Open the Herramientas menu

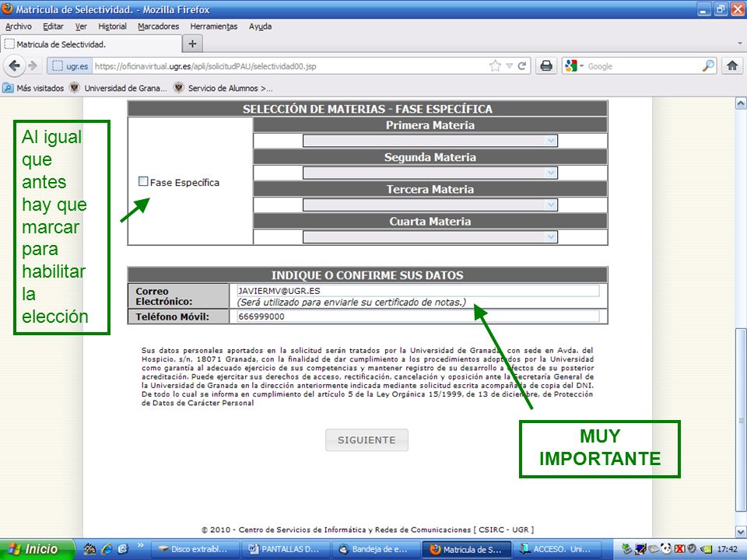tap(213, 26)
